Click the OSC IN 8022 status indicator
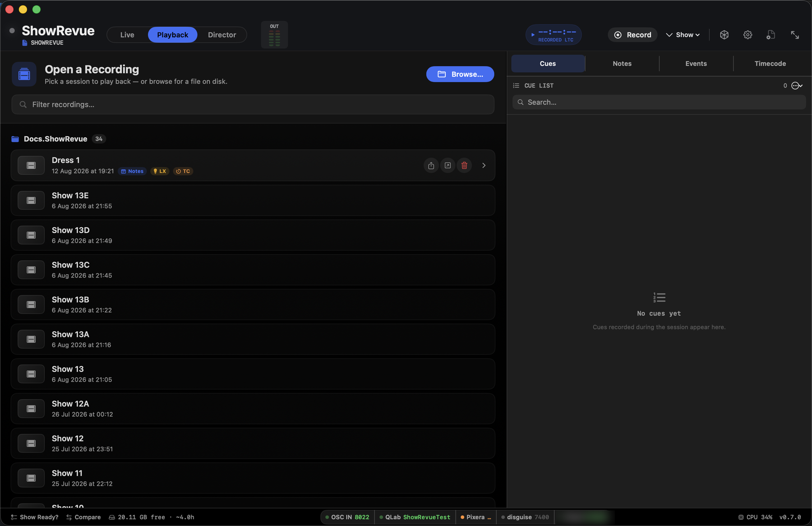The image size is (812, 526). click(x=347, y=517)
